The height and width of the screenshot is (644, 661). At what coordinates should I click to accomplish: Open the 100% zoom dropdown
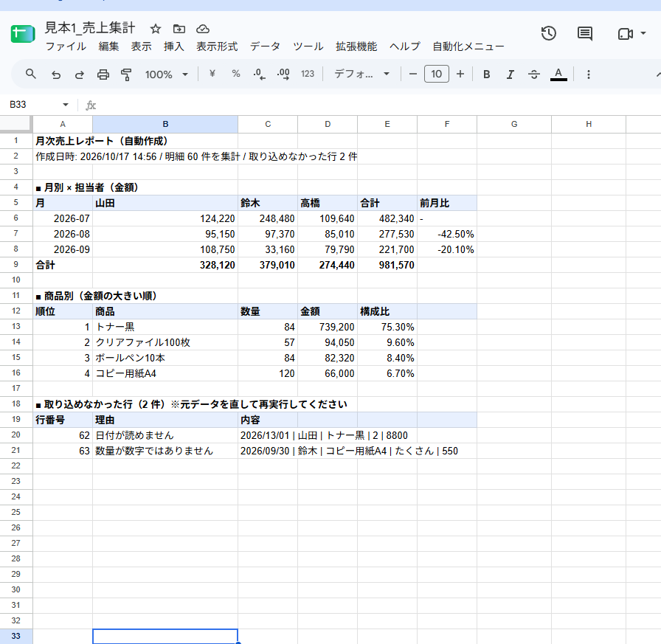(167, 75)
